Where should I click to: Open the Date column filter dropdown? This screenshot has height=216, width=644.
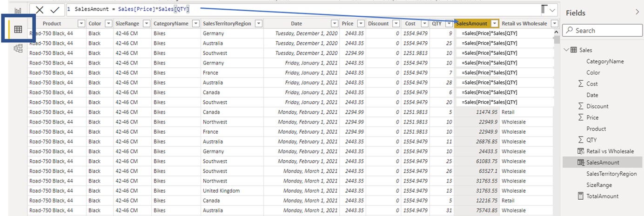335,24
